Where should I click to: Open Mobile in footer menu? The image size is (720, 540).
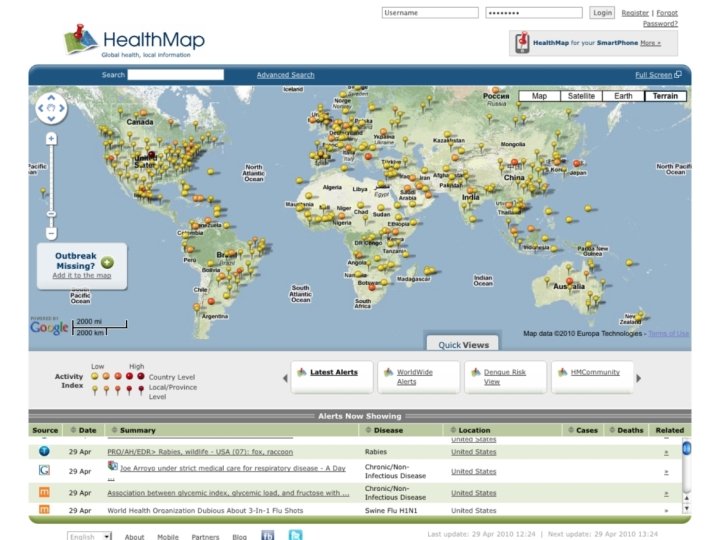(x=168, y=536)
